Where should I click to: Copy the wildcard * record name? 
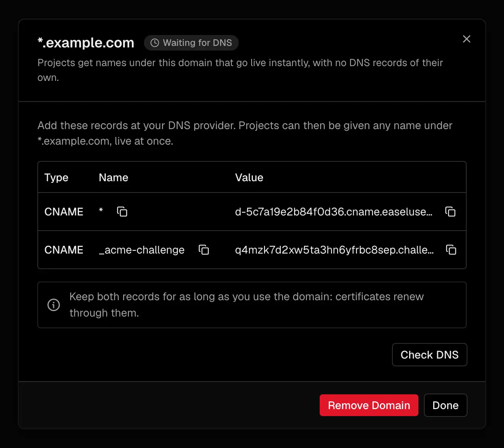122,212
